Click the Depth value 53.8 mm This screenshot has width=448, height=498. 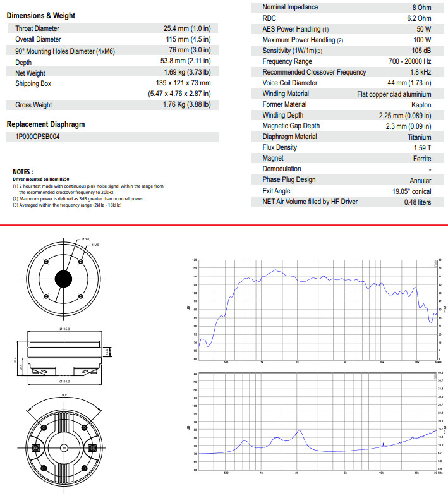coord(185,61)
